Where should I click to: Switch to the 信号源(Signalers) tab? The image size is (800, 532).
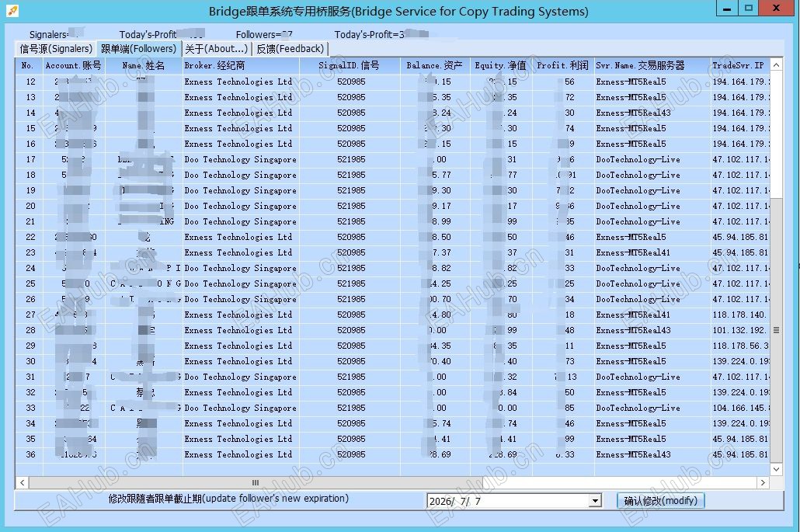click(56, 49)
